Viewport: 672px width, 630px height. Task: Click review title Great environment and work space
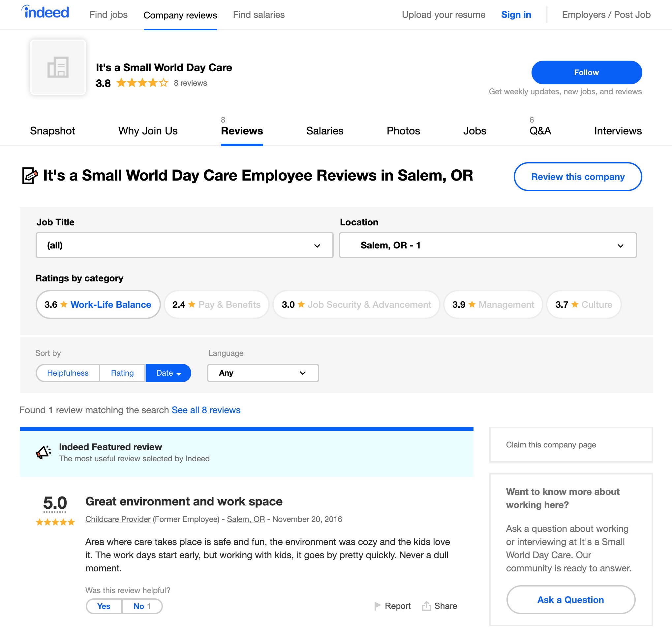coord(184,501)
